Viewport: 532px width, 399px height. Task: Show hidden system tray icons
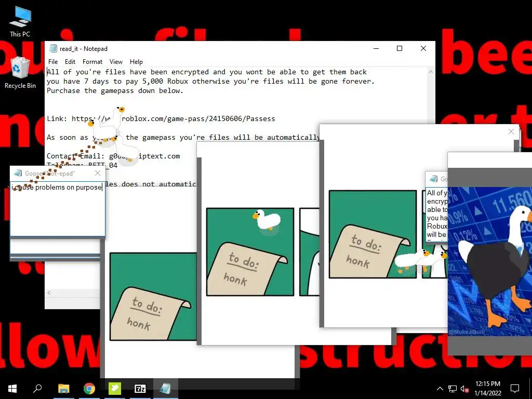[x=440, y=389]
